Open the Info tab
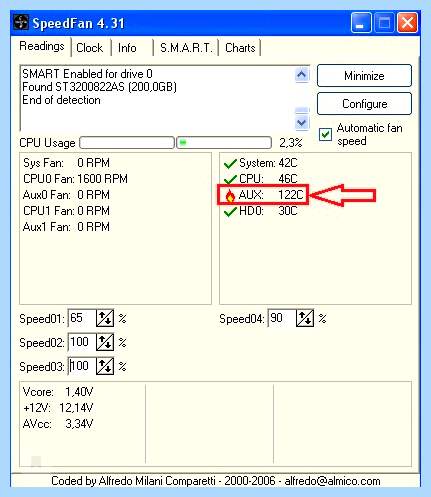This screenshot has height=497, width=431. point(127,48)
